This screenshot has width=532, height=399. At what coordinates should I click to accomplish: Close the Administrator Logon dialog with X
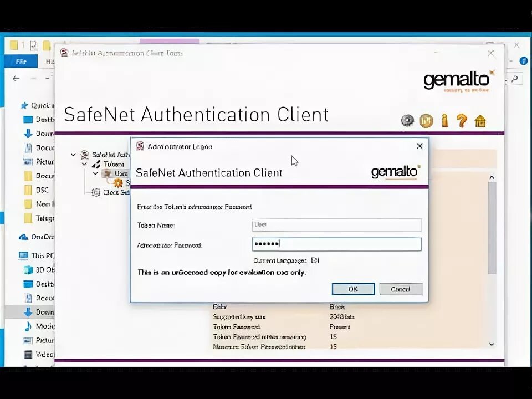point(420,146)
